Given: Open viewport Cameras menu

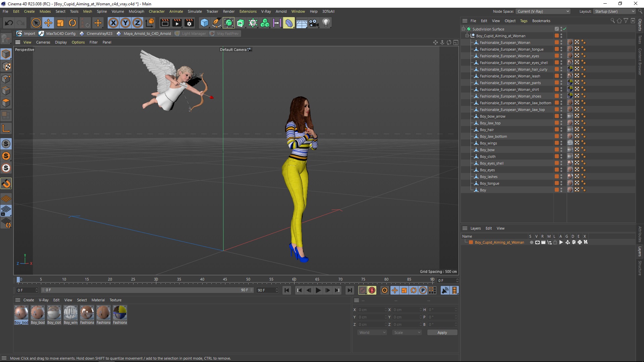Looking at the screenshot, I should pos(43,42).
